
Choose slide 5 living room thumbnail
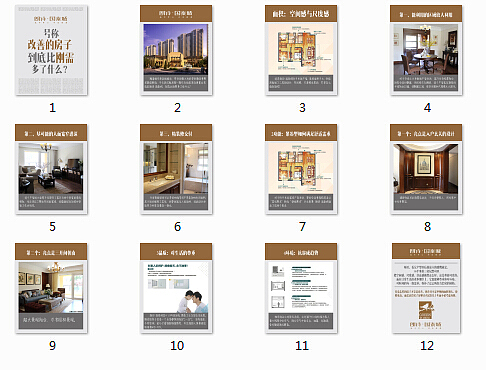pos(51,169)
